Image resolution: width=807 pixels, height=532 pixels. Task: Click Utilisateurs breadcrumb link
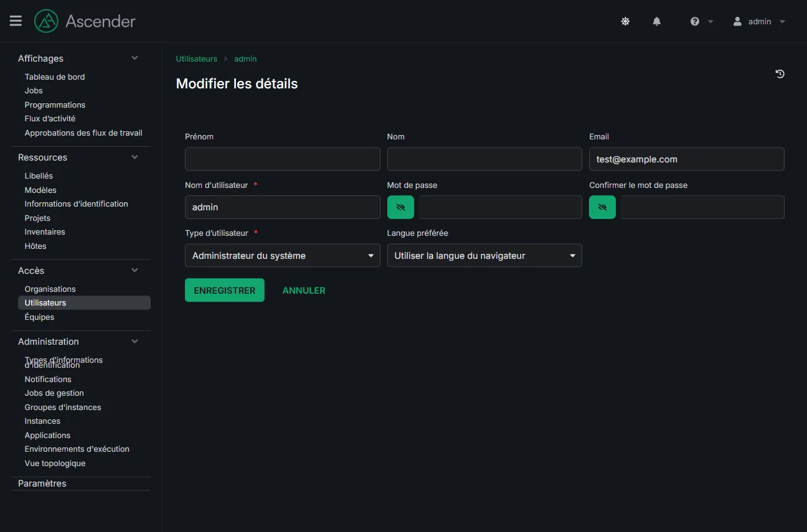[x=197, y=58]
